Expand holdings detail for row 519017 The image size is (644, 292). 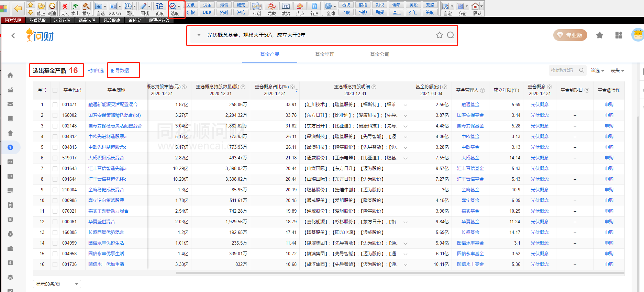pyautogui.click(x=406, y=158)
